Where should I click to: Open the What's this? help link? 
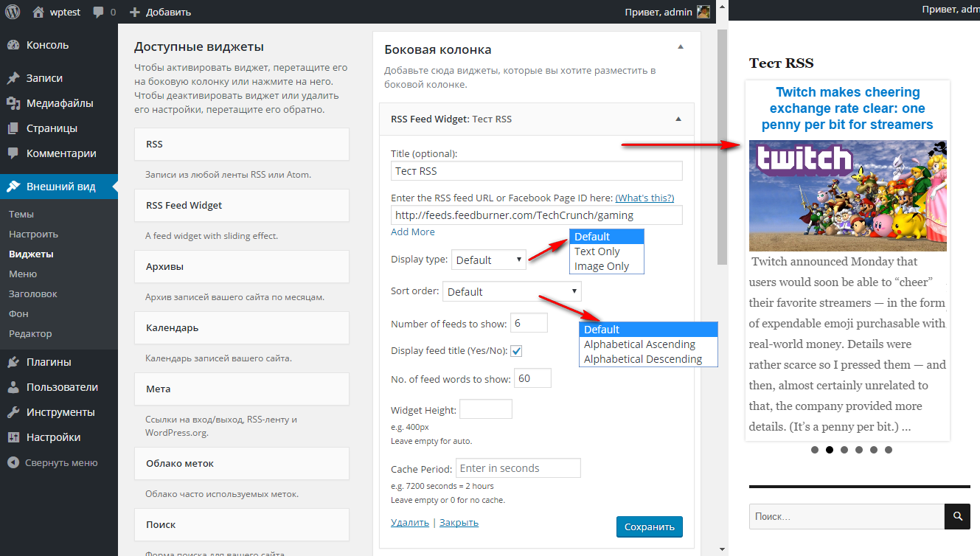(x=644, y=198)
